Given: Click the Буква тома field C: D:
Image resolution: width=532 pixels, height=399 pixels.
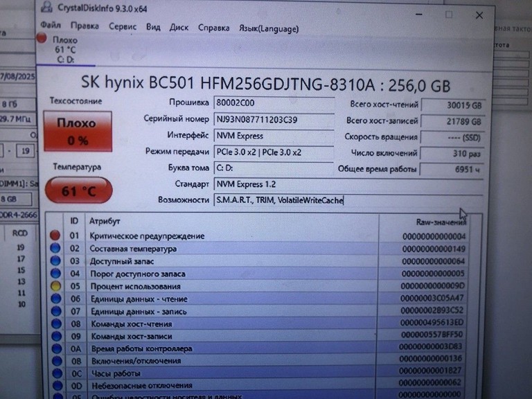Looking at the screenshot, I should (x=274, y=168).
